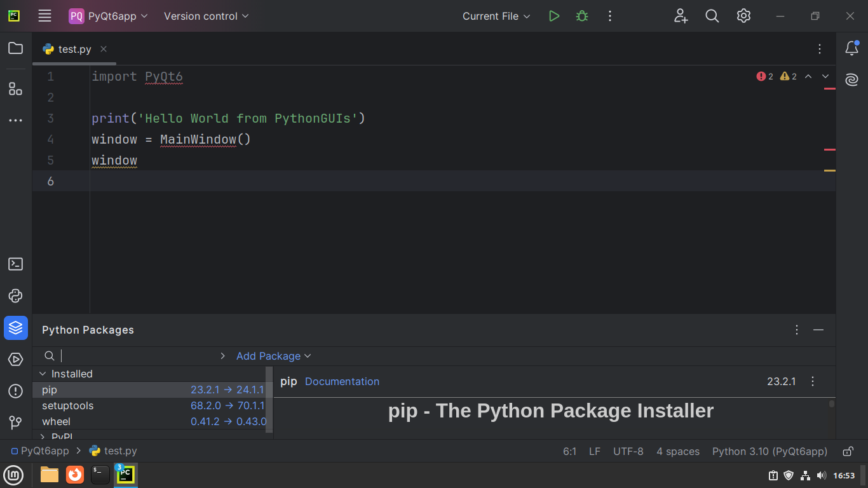Open the PyQt6app project dropdown
The height and width of the screenshot is (488, 868).
point(109,16)
